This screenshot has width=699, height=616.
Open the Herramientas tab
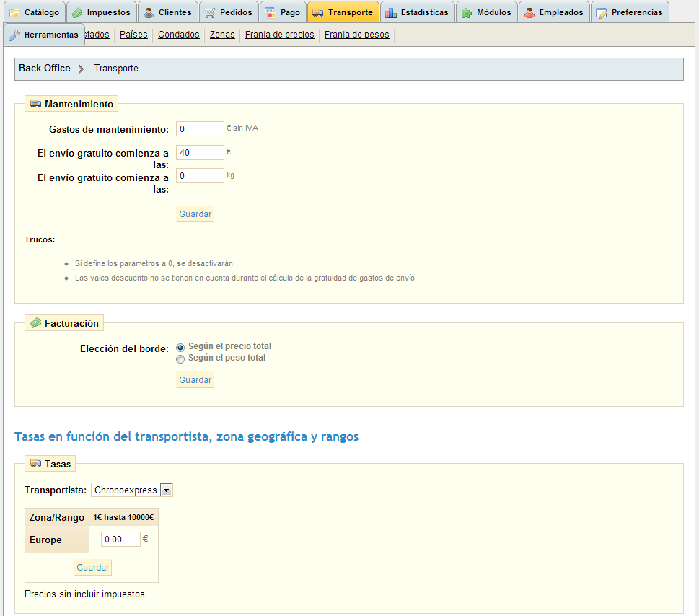(x=44, y=35)
